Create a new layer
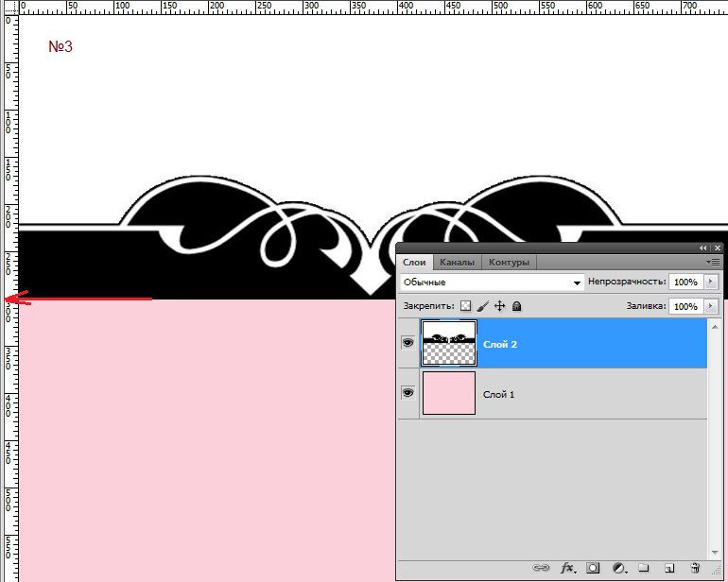Image resolution: width=728 pixels, height=582 pixels. [668, 568]
